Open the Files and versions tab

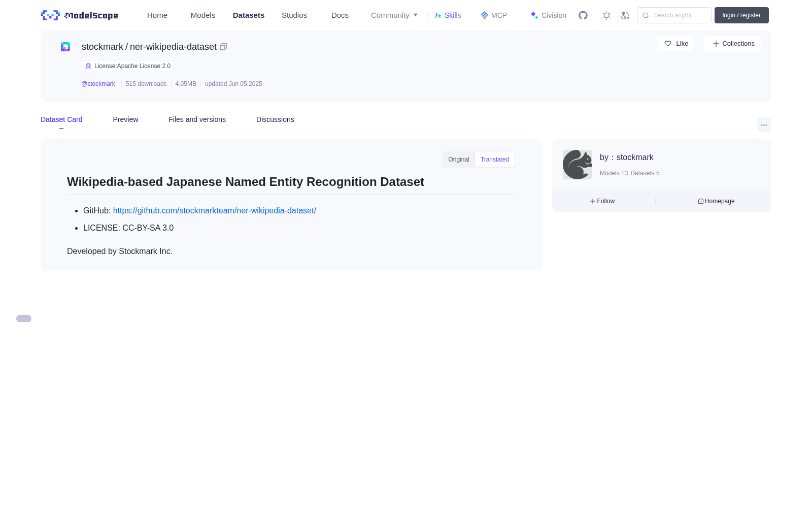(x=197, y=119)
